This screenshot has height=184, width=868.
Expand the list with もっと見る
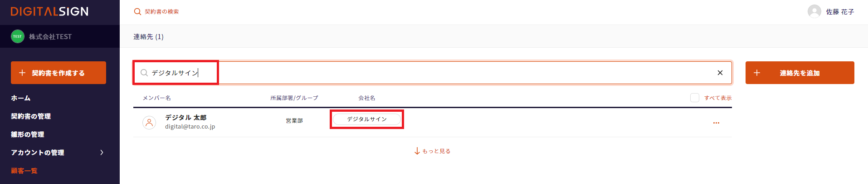(432, 151)
